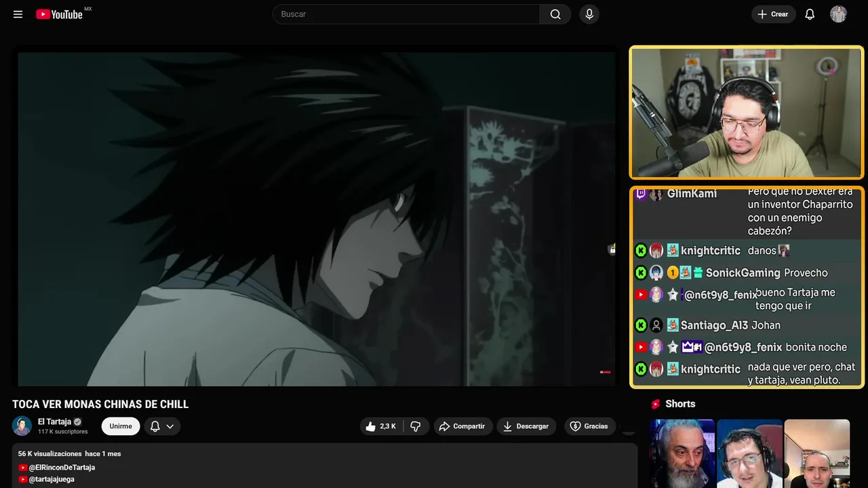Screen dimensions: 868x488
Task: Click the verified badge beside El Tartaja
Action: click(x=77, y=422)
